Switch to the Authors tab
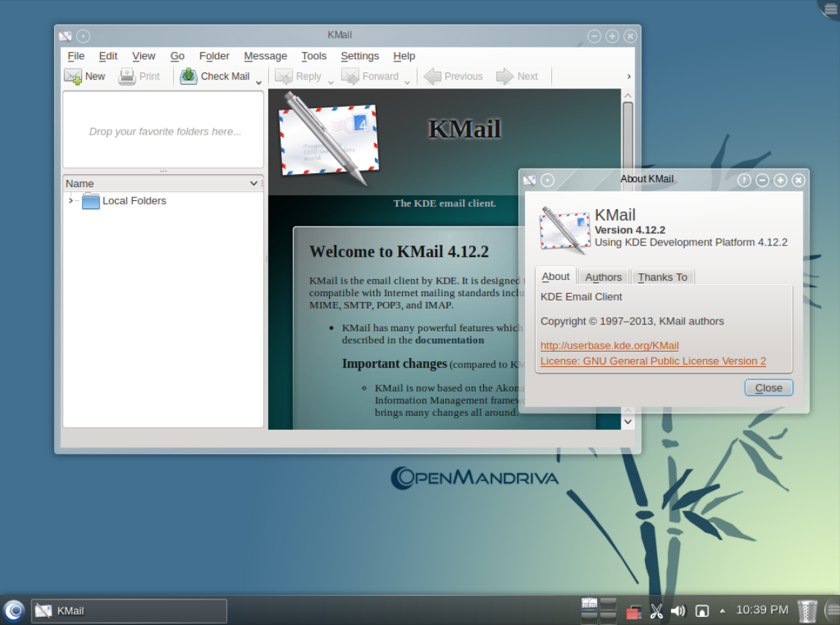Image resolution: width=840 pixels, height=625 pixels. 603,277
